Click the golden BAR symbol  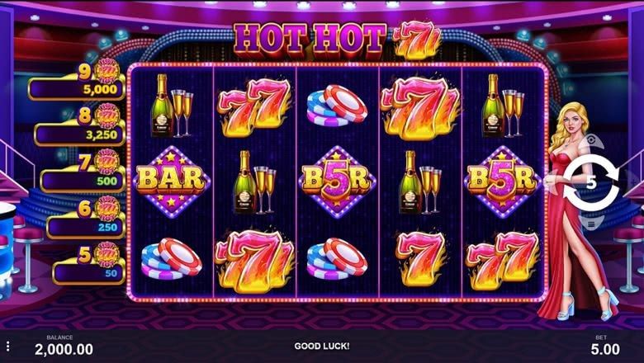click(171, 181)
